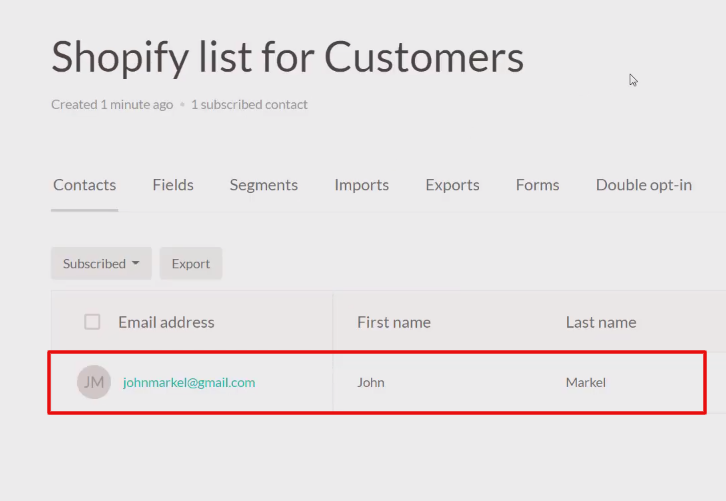Select the Exports tab
The width and height of the screenshot is (726, 501).
(452, 185)
